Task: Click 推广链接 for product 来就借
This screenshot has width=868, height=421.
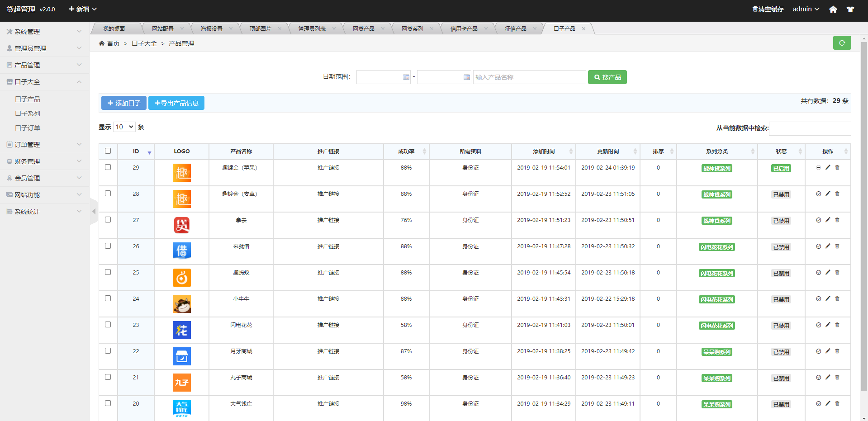Action: coord(328,246)
